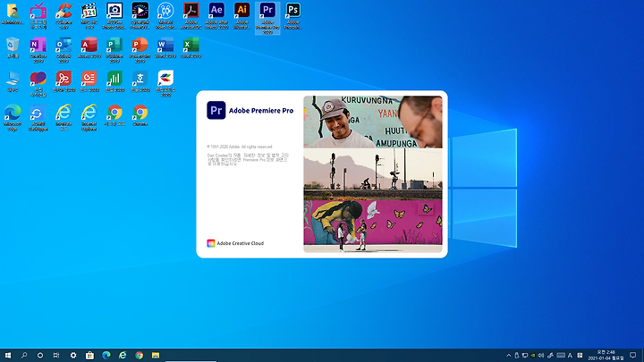Open Settings gear on the taskbar
The height and width of the screenshot is (362, 644).
[73, 356]
